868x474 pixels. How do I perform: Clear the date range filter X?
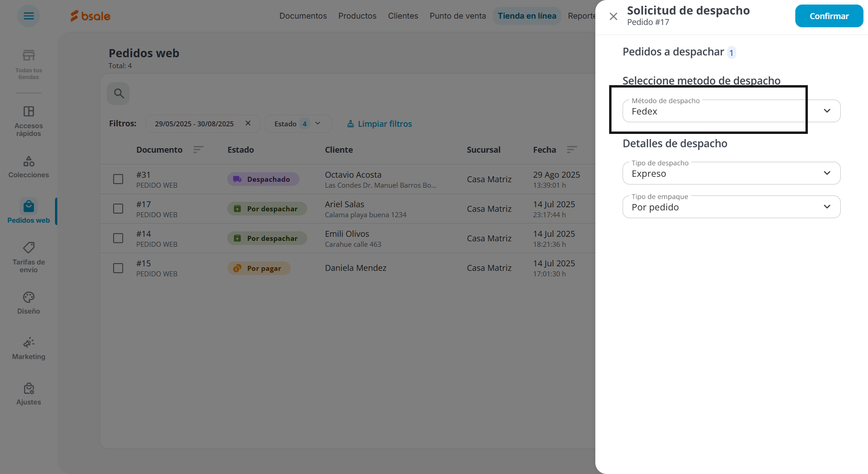[248, 123]
